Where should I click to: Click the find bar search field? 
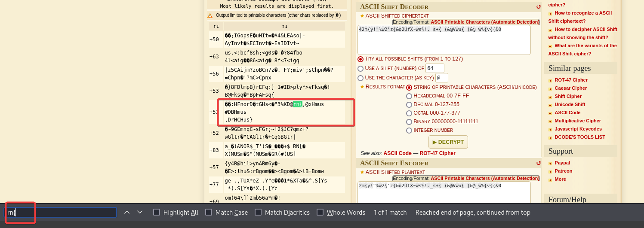coord(61,212)
